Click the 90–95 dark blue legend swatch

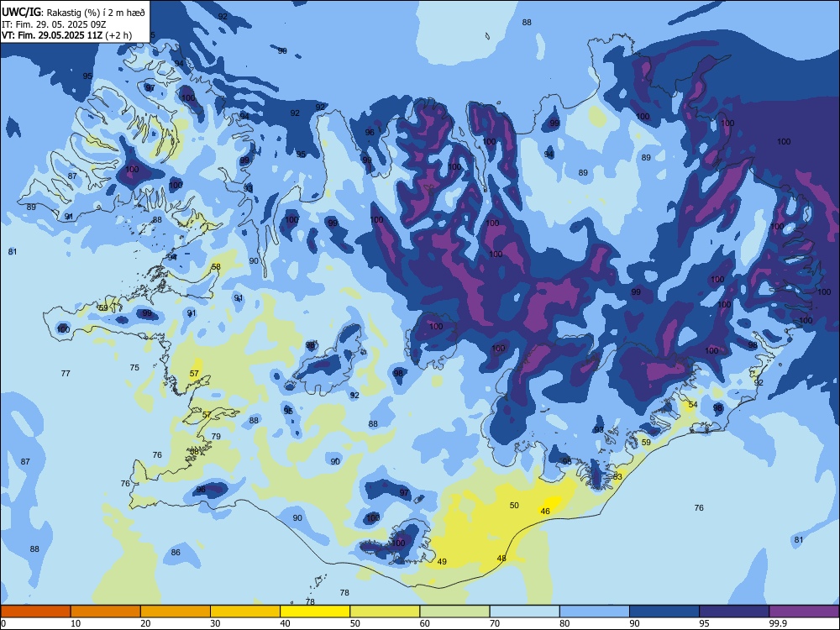(664, 612)
